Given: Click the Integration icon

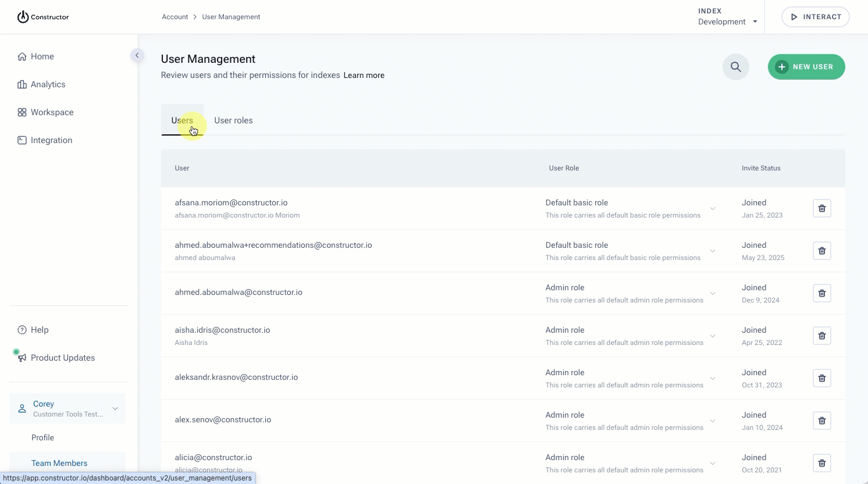Looking at the screenshot, I should pyautogui.click(x=22, y=140).
